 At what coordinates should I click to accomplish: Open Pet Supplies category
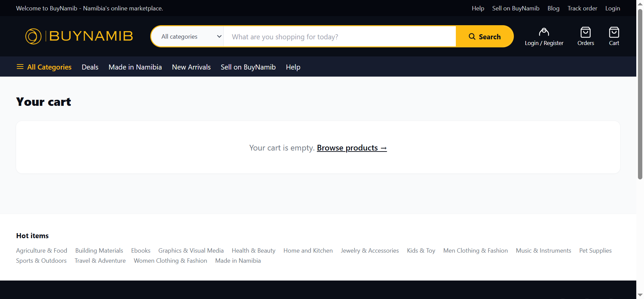tap(595, 251)
